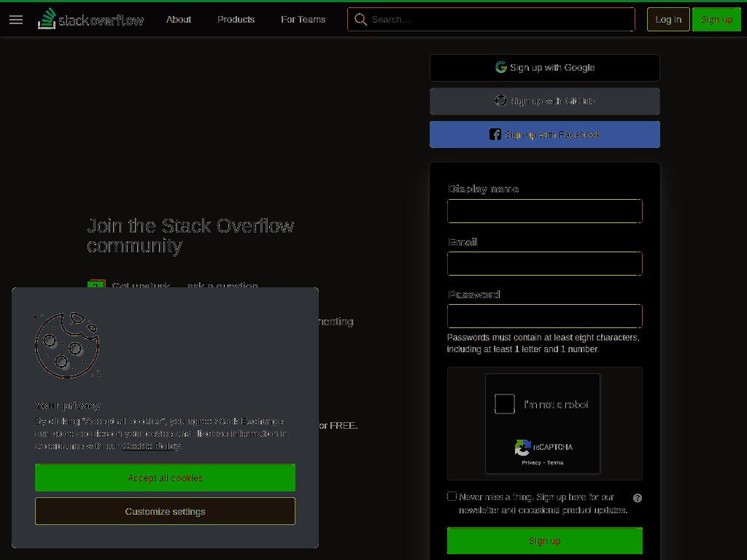Screen dimensions: 747x560
Task: Open the Cookie Policy link
Action: coord(152,446)
